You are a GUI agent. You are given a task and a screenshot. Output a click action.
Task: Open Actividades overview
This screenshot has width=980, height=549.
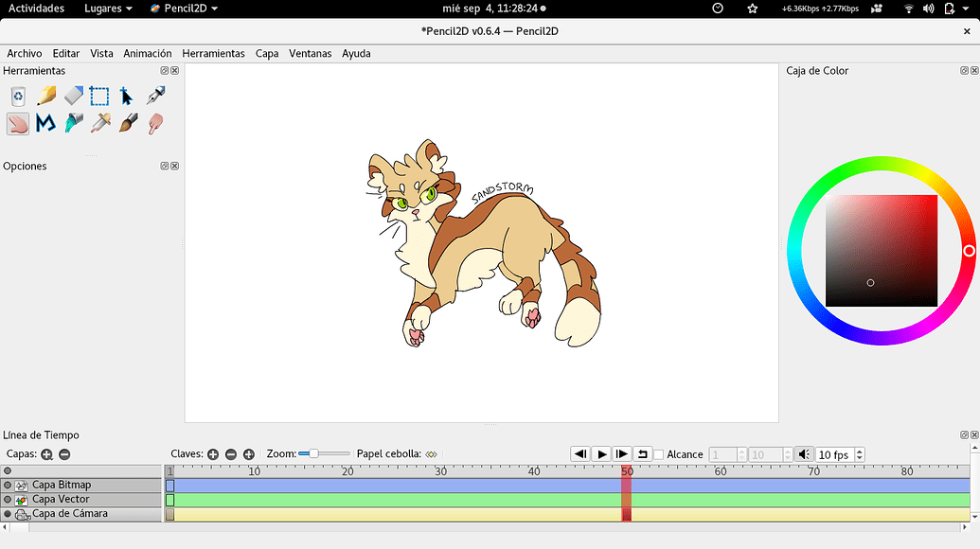[36, 9]
